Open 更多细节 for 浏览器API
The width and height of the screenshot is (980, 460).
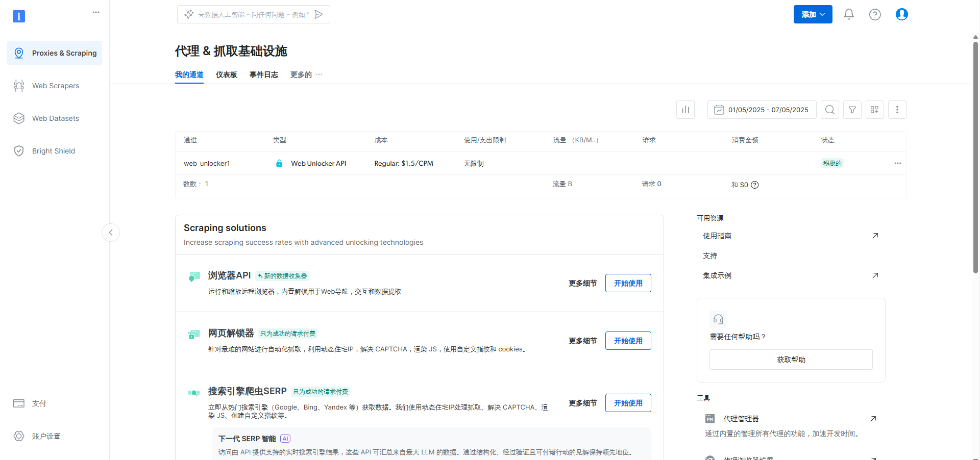[583, 283]
